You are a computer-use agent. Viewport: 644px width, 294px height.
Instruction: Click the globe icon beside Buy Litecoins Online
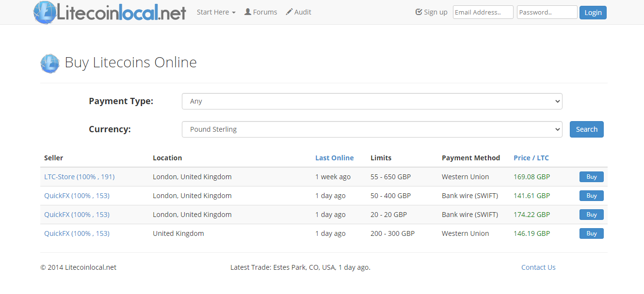coord(50,63)
